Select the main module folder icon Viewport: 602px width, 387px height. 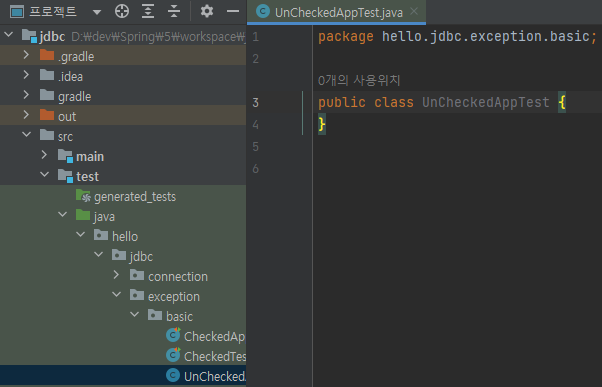pos(65,155)
